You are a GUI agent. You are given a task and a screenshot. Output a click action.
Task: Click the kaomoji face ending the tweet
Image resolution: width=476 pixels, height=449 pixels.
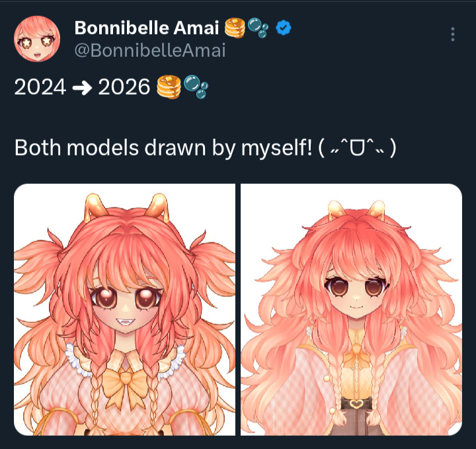357,148
